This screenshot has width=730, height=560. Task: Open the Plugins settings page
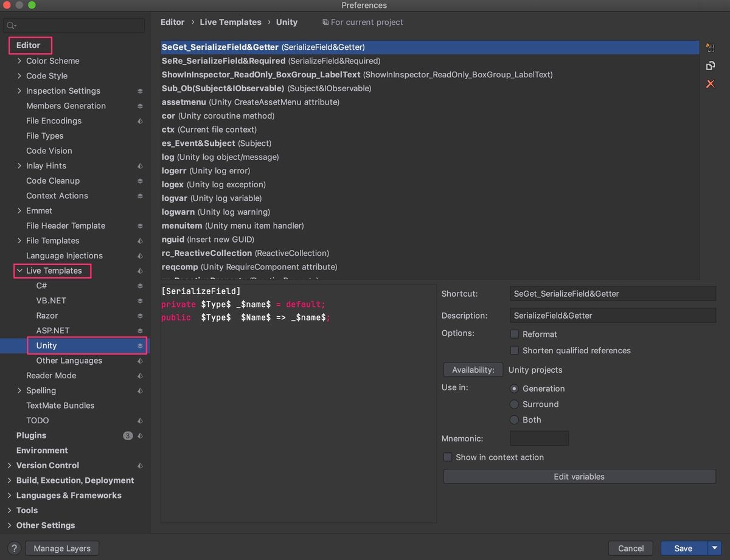31,435
